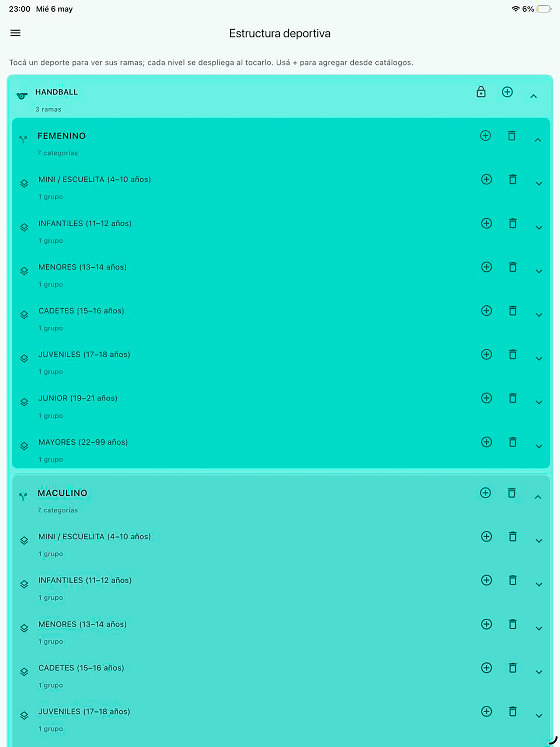Delete MACULINO MINI / ESCUELITA category
Viewport: 560px width, 747px height.
click(x=513, y=537)
